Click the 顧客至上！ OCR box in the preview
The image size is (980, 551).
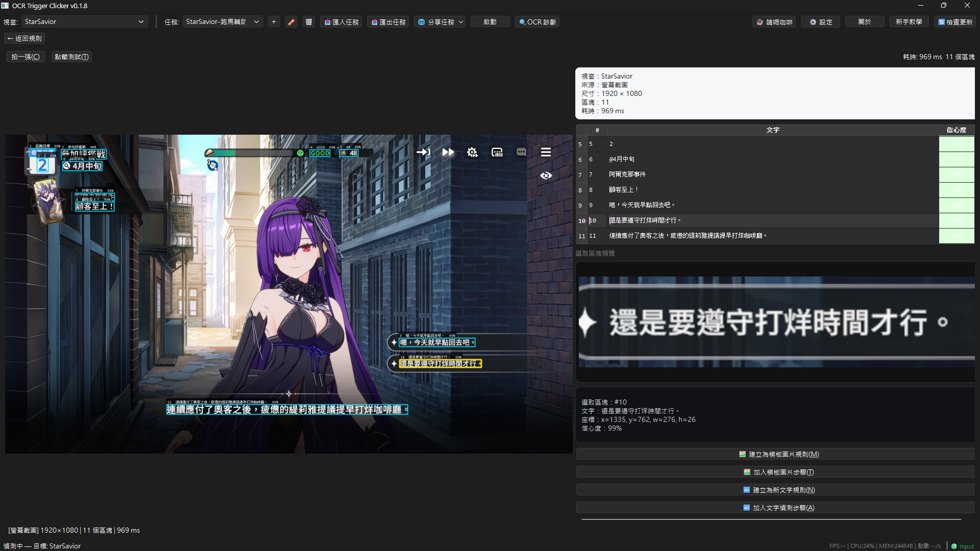coord(94,206)
